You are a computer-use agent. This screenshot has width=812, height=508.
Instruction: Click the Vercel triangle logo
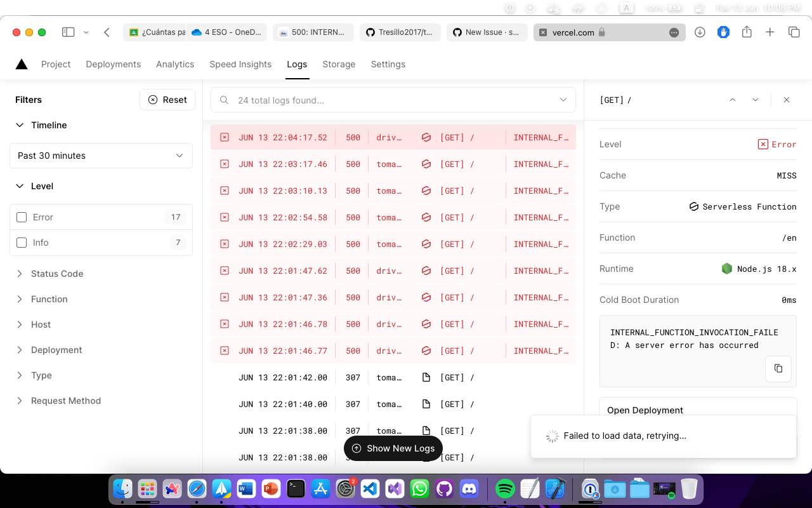click(21, 63)
